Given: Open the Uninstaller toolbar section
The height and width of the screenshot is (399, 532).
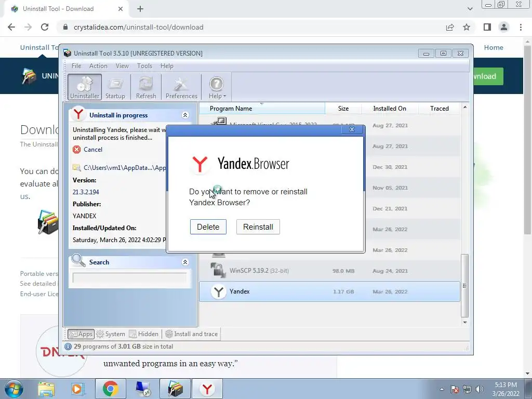Looking at the screenshot, I should tap(85, 87).
